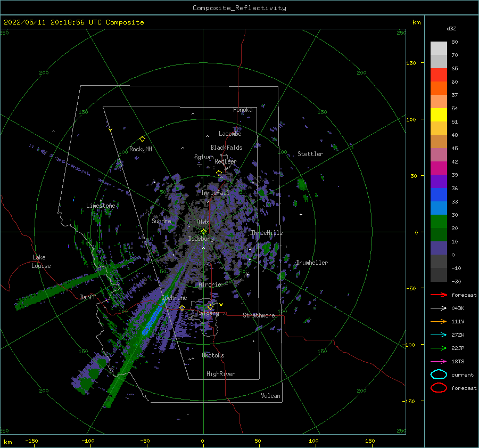Click the Vulcan town label
The height and width of the screenshot is (448, 479).
click(x=270, y=396)
